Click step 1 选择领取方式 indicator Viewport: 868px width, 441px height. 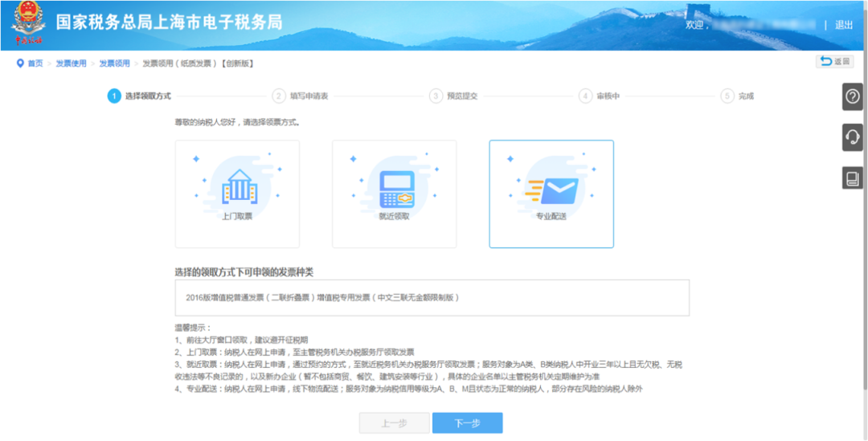[x=139, y=96]
